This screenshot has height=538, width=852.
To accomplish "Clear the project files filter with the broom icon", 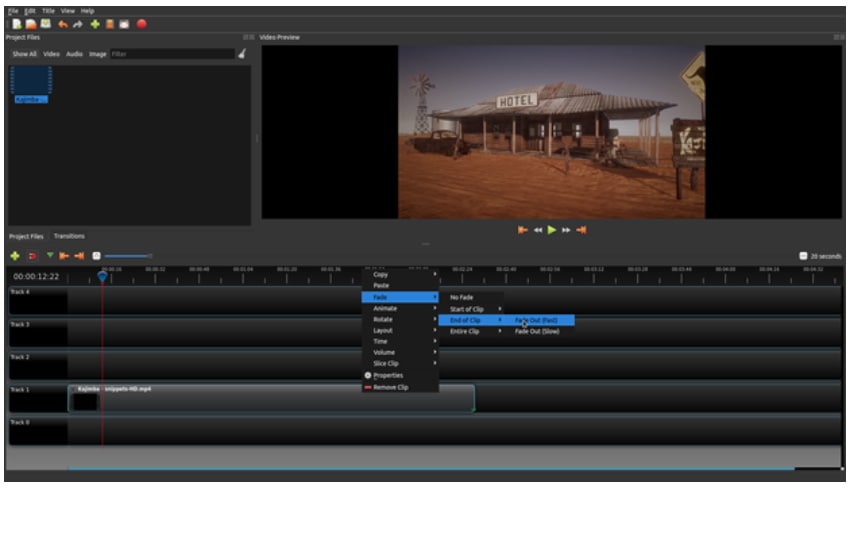I will click(242, 53).
